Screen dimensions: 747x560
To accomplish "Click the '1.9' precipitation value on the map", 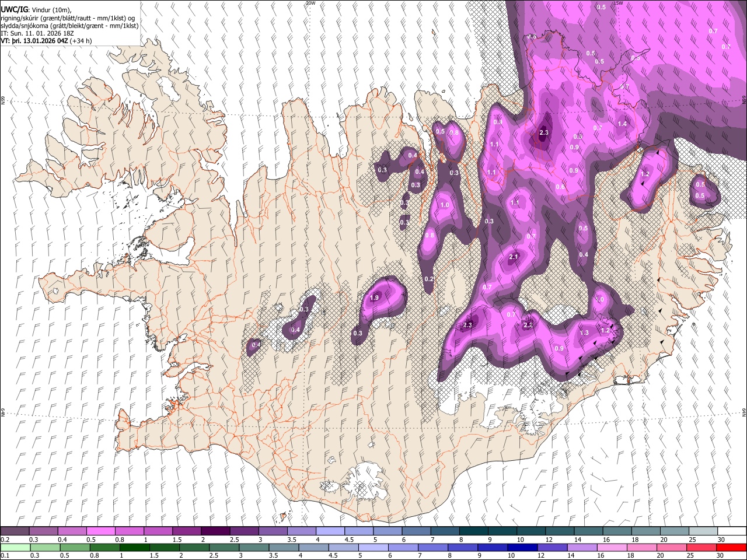I will pos(375,298).
